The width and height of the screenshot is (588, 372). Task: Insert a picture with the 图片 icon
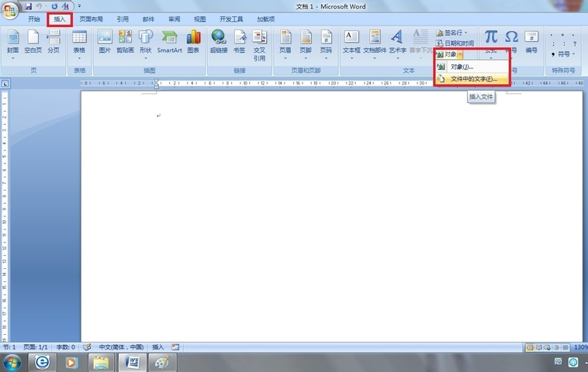(105, 41)
